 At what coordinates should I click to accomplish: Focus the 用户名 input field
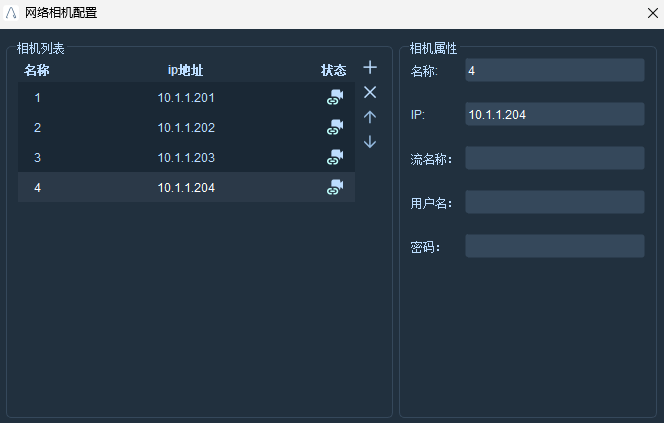(555, 202)
